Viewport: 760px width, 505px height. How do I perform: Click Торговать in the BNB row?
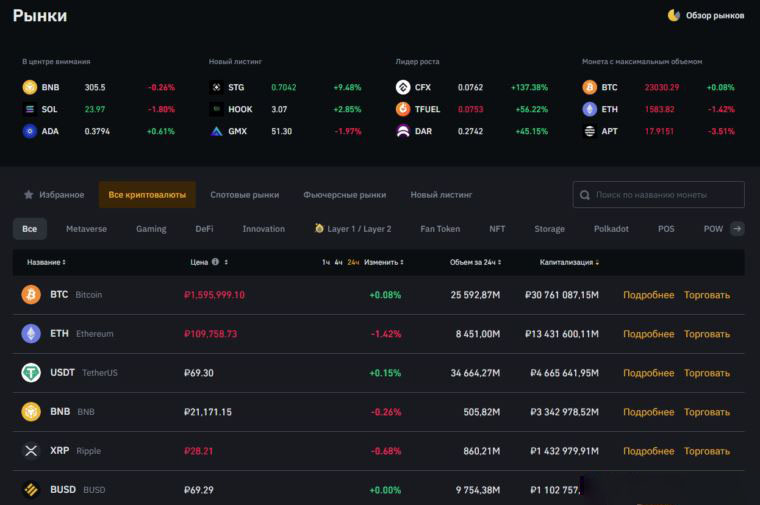click(x=707, y=412)
